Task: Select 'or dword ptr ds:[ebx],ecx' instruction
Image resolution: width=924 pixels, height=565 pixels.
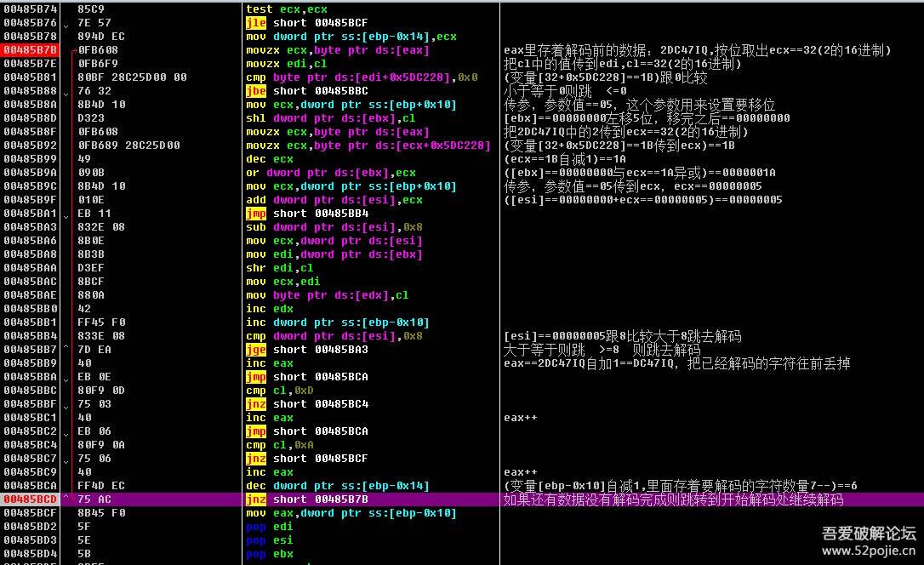Action: 331,173
